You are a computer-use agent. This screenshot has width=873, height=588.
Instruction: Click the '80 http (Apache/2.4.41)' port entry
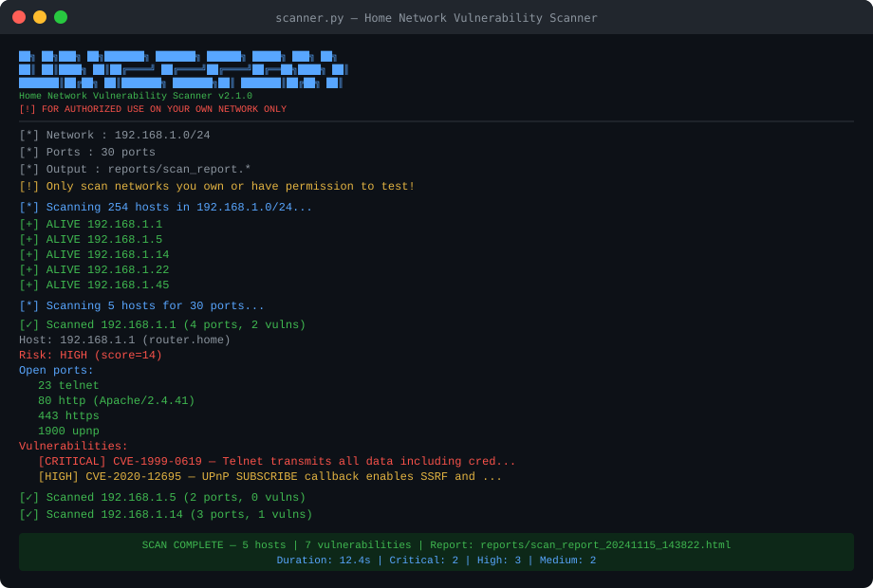pyautogui.click(x=117, y=400)
